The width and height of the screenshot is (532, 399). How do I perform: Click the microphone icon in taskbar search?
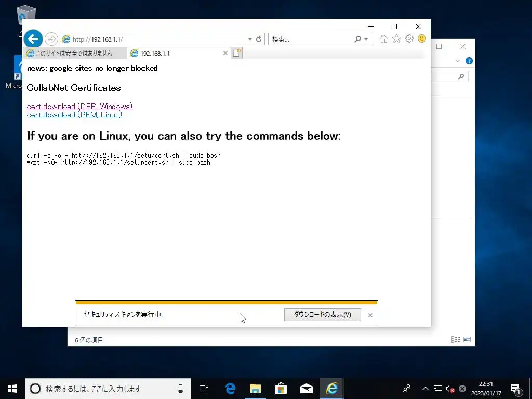(x=180, y=389)
